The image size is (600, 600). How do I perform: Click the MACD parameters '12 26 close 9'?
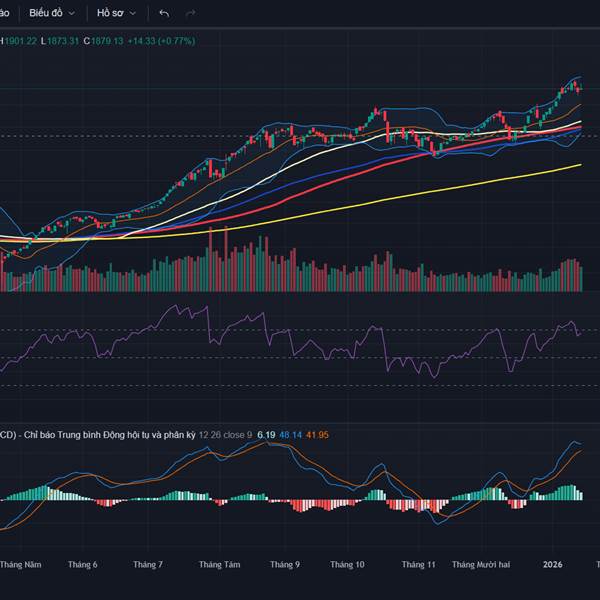pyautogui.click(x=225, y=435)
